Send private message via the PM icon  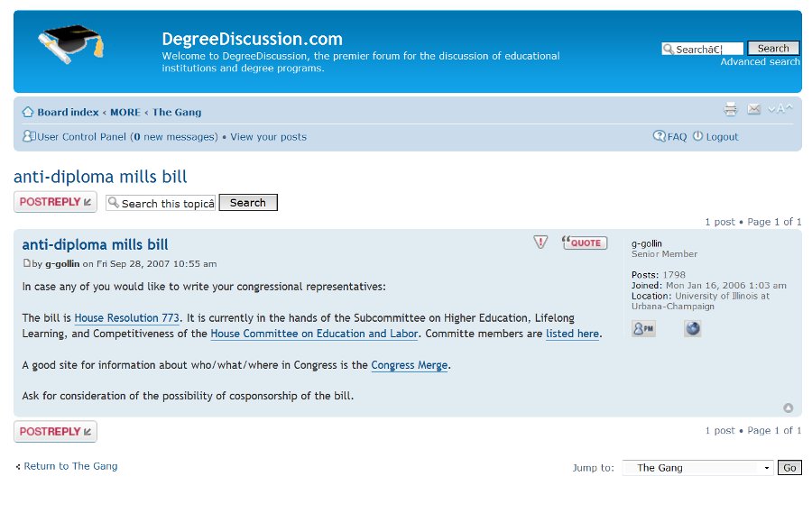643,328
